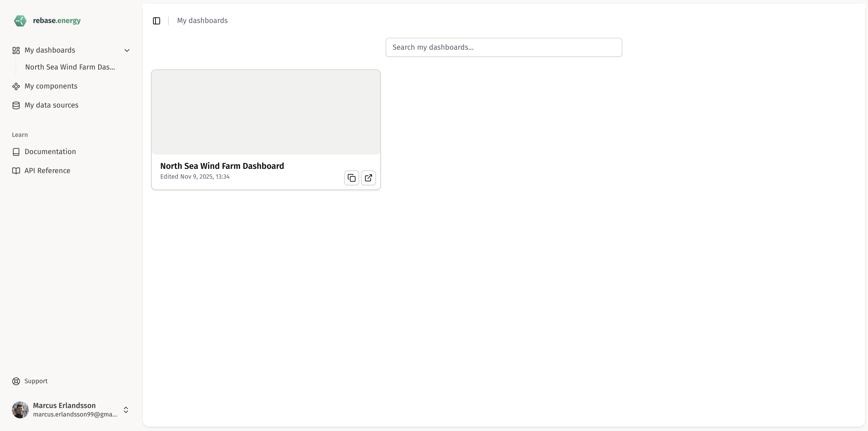Screen dimensions: 868x431
Task: Open the API Reference icon
Action: pos(16,171)
